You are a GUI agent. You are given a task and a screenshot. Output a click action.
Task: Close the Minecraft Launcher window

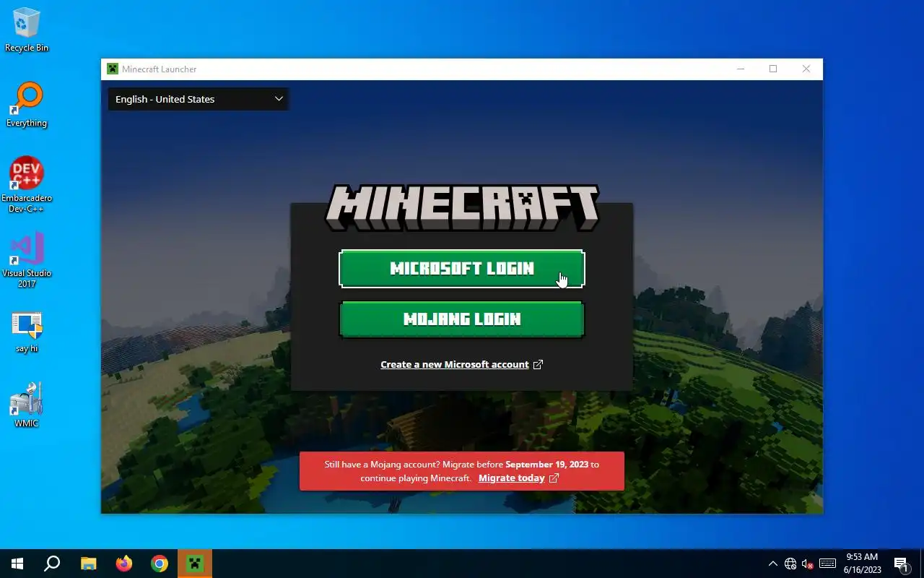[806, 69]
